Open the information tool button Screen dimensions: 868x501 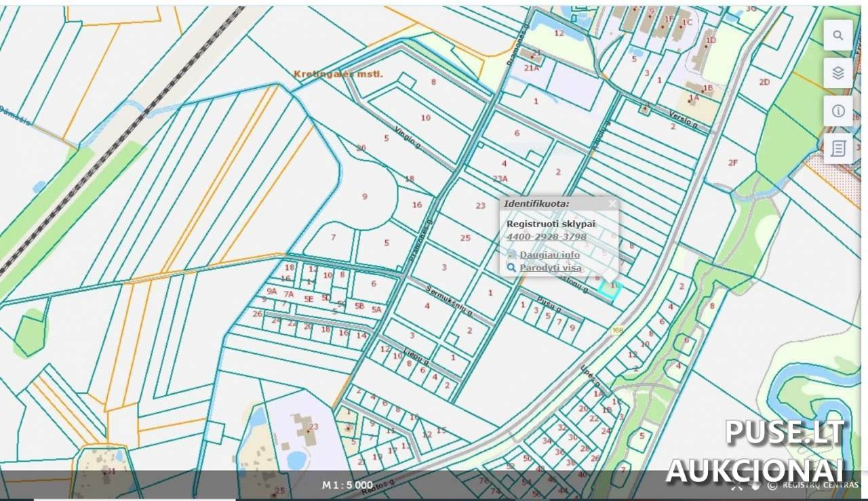(x=838, y=111)
